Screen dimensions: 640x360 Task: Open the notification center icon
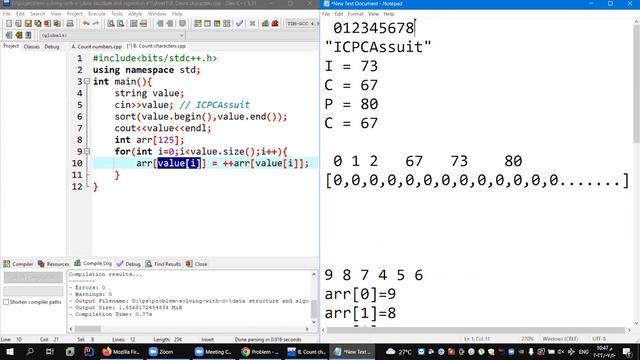coord(627,351)
